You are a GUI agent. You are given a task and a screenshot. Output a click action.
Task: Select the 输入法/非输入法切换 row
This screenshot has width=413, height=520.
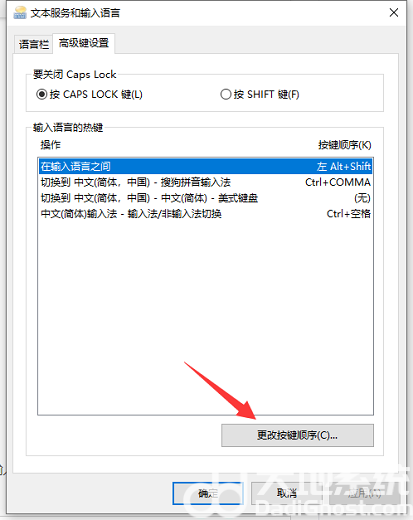205,214
